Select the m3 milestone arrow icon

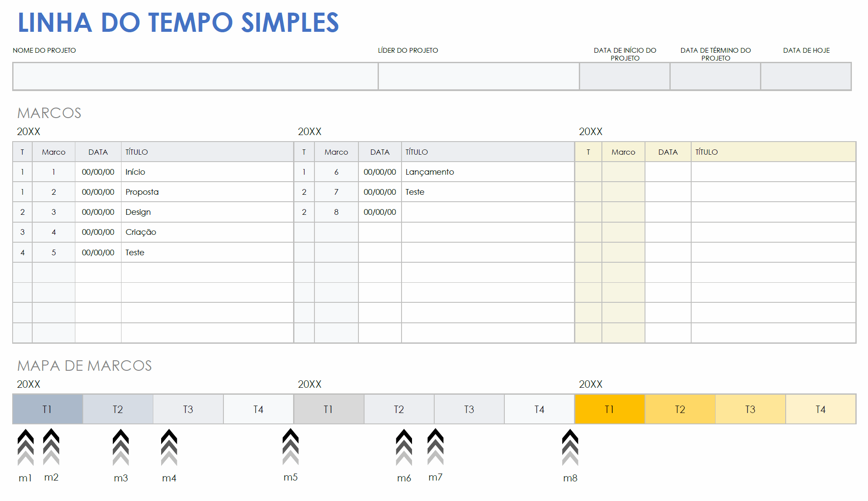pyautogui.click(x=121, y=447)
